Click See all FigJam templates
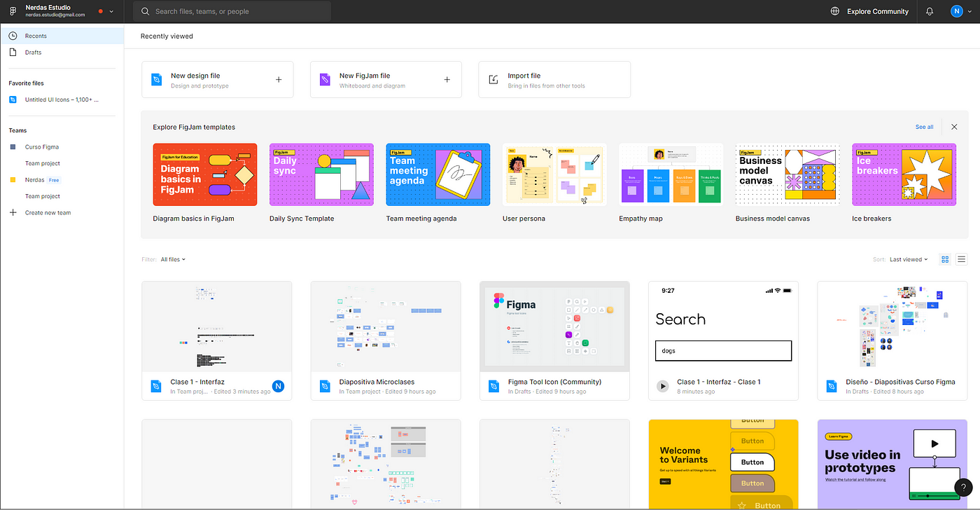 point(924,127)
